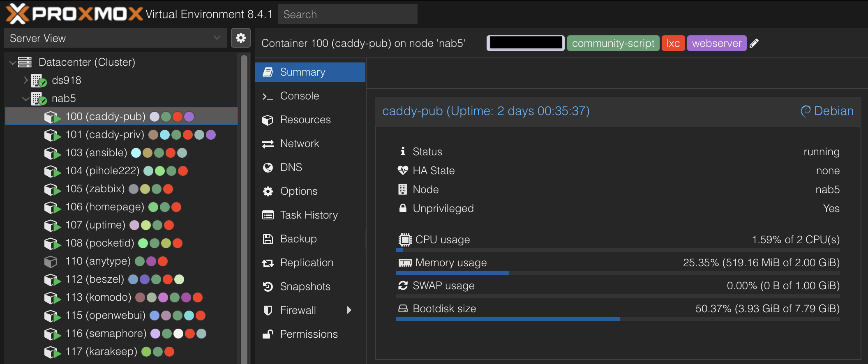Open the Summary tab

[x=310, y=72]
